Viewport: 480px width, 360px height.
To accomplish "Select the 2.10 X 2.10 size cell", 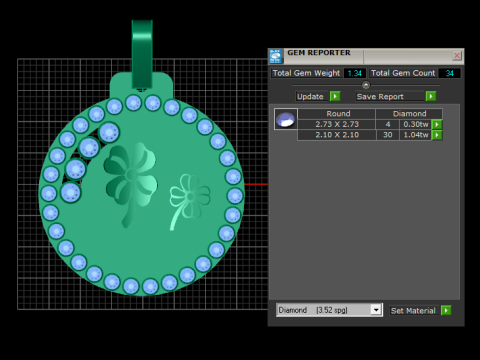I will click(337, 135).
